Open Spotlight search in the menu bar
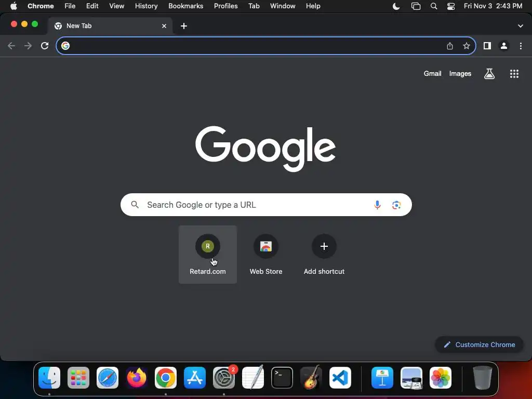 pos(434,6)
